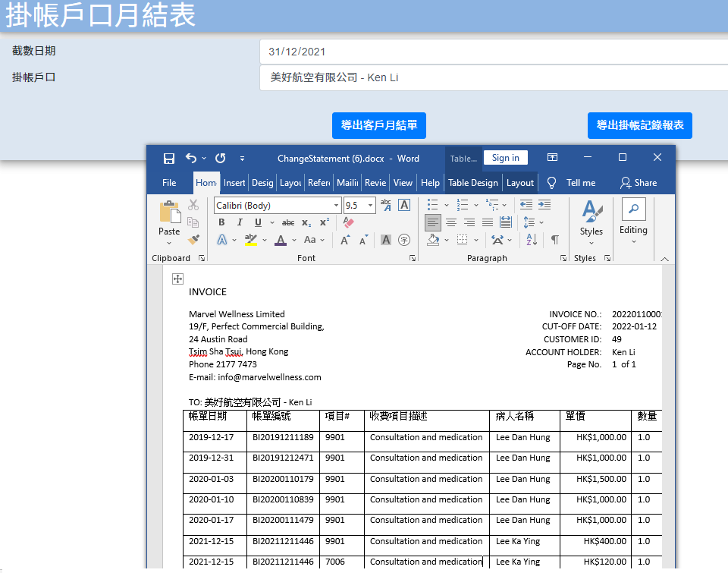Open the Calibri (Body) font name dropdown
Image resolution: width=728 pixels, height=573 pixels.
click(x=336, y=206)
